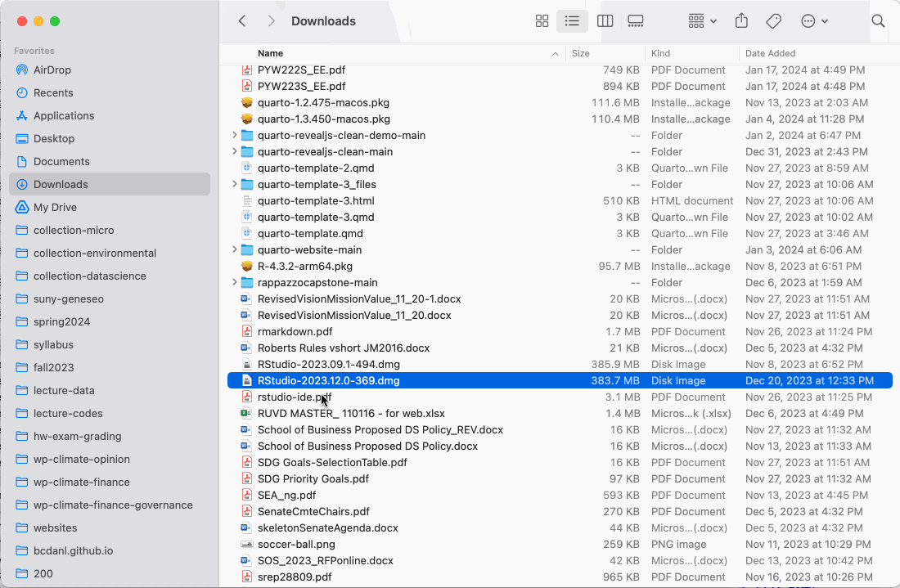This screenshot has height=588, width=900.
Task: Switch to column view layout
Action: pyautogui.click(x=605, y=21)
